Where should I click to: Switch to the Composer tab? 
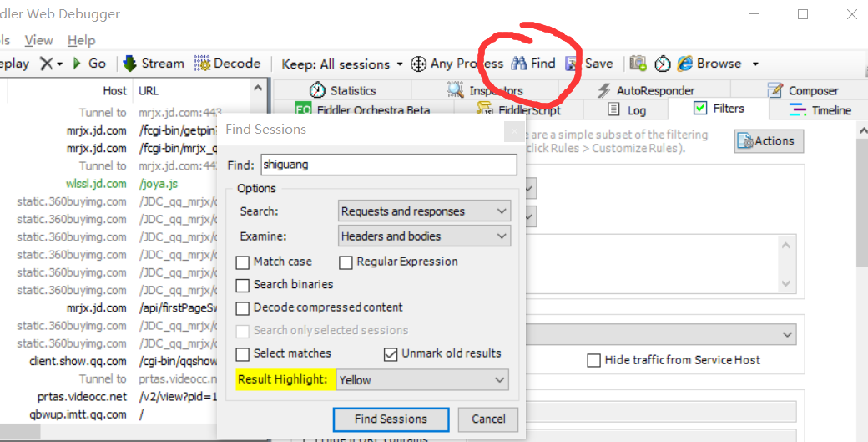tap(803, 90)
